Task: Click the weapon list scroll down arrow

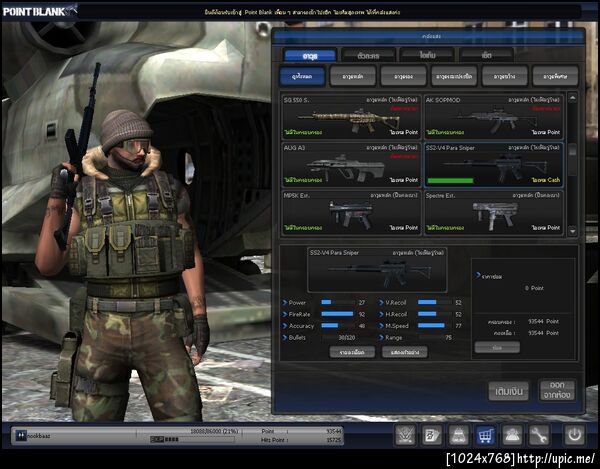Action: click(572, 231)
